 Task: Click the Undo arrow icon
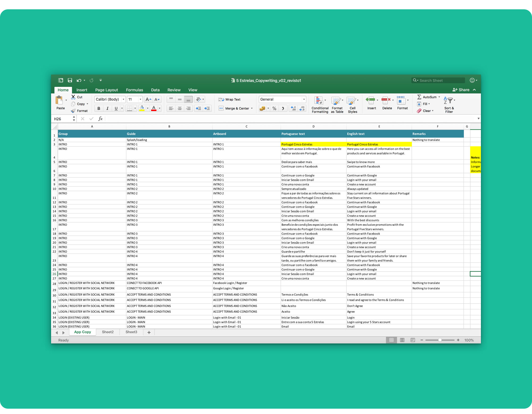point(79,80)
